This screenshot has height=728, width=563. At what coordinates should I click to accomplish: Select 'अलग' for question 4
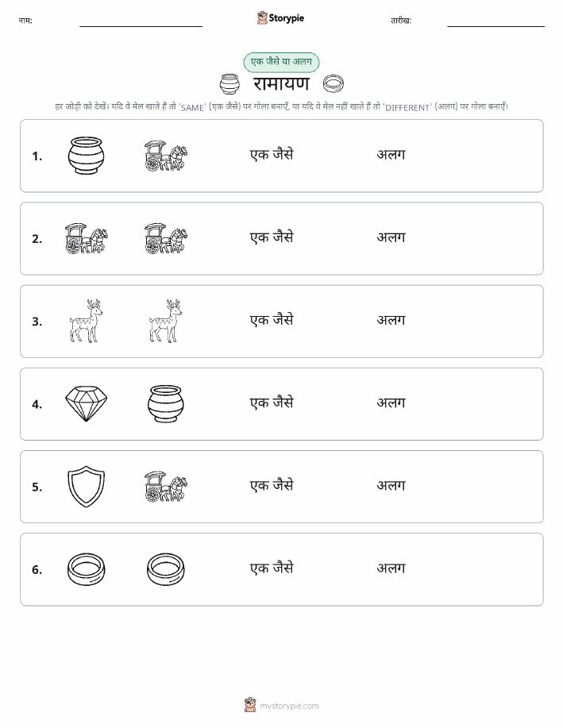(391, 403)
